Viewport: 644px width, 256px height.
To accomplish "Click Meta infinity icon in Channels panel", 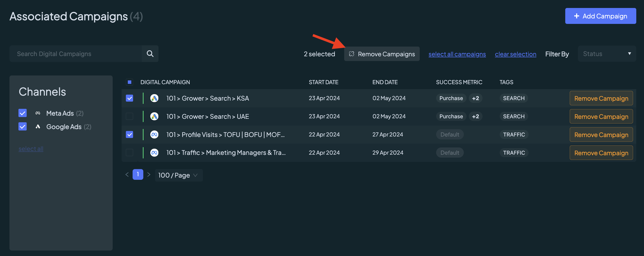I will coord(38,113).
